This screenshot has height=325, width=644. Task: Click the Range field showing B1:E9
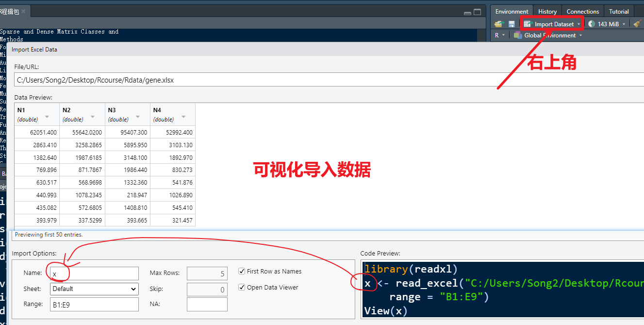click(94, 305)
